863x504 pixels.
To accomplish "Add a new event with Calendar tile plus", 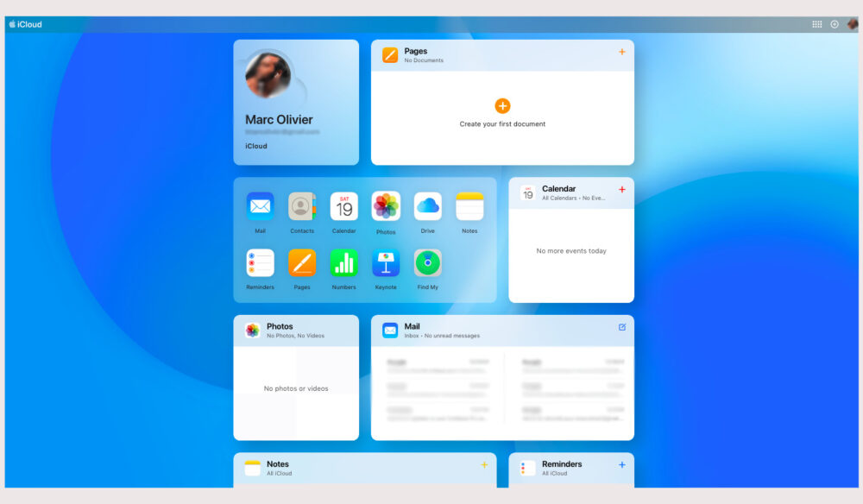I will pos(622,189).
